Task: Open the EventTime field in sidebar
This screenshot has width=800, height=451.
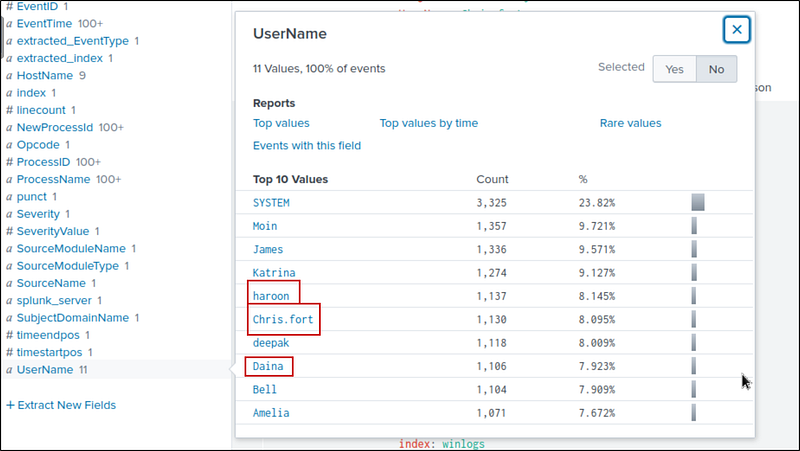Action: [x=44, y=24]
